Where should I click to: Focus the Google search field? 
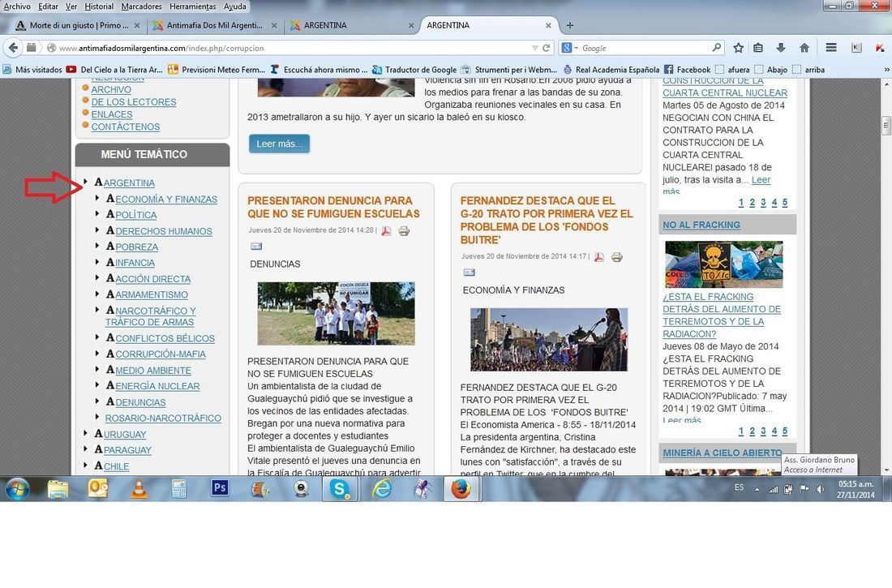[x=645, y=48]
